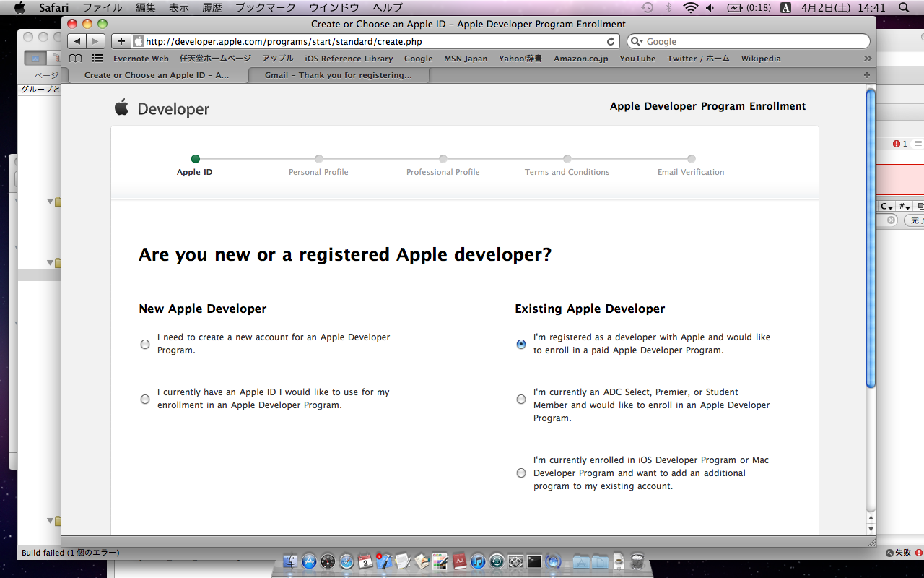Image resolution: width=924 pixels, height=578 pixels.
Task: Open Dashboard from the Dock
Action: click(x=328, y=561)
